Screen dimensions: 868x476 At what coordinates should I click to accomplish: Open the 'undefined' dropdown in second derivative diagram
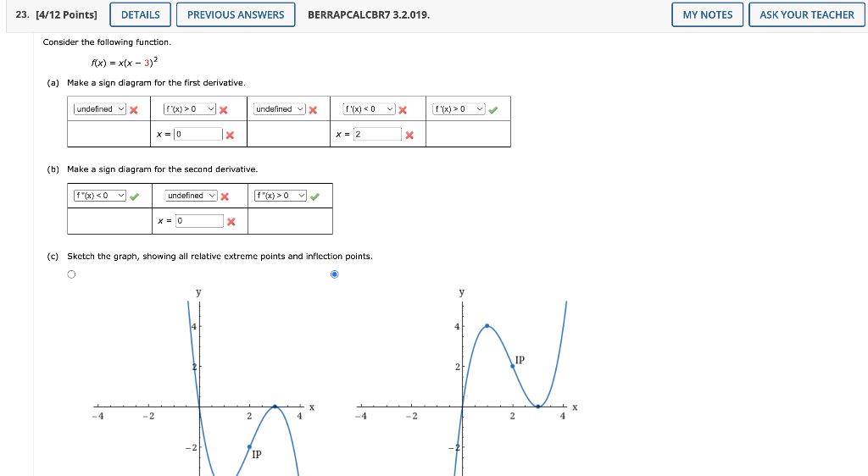click(x=191, y=196)
